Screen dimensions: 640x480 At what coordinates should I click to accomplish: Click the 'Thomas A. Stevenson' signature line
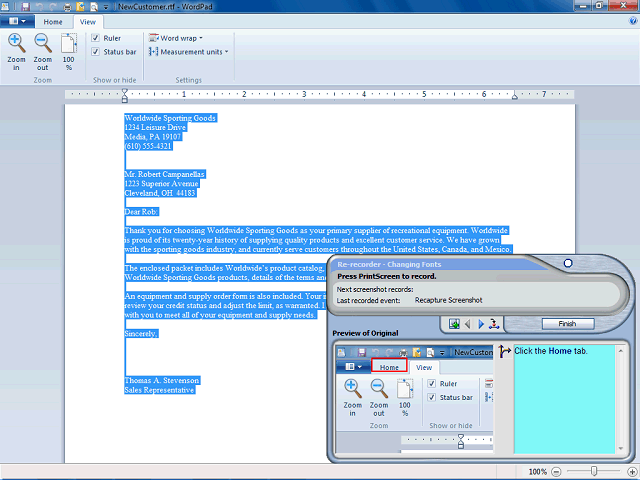click(162, 380)
